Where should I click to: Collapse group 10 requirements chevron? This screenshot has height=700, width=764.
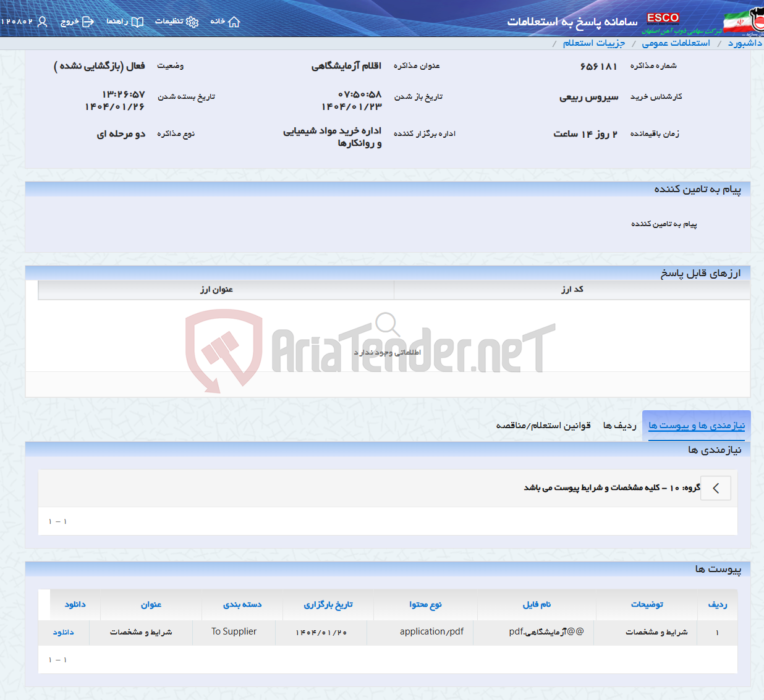(716, 488)
